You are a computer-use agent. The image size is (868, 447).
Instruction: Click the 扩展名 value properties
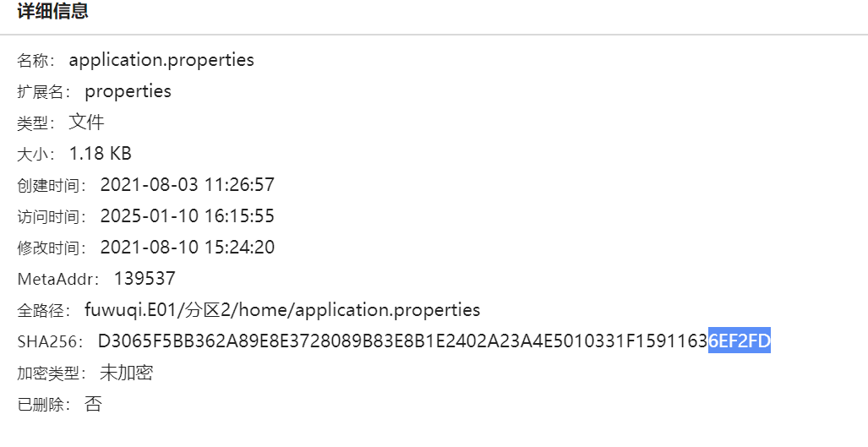(x=128, y=91)
